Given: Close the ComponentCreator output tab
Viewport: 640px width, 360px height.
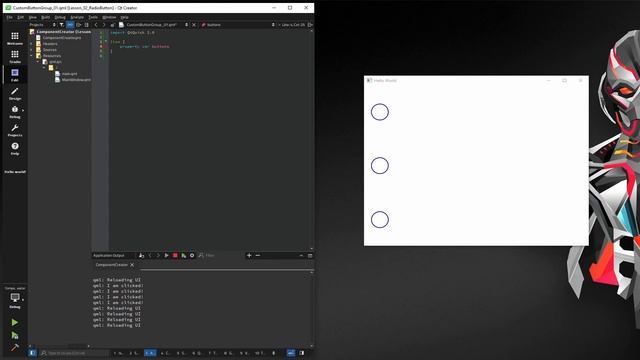Looking at the screenshot, I should [x=132, y=265].
